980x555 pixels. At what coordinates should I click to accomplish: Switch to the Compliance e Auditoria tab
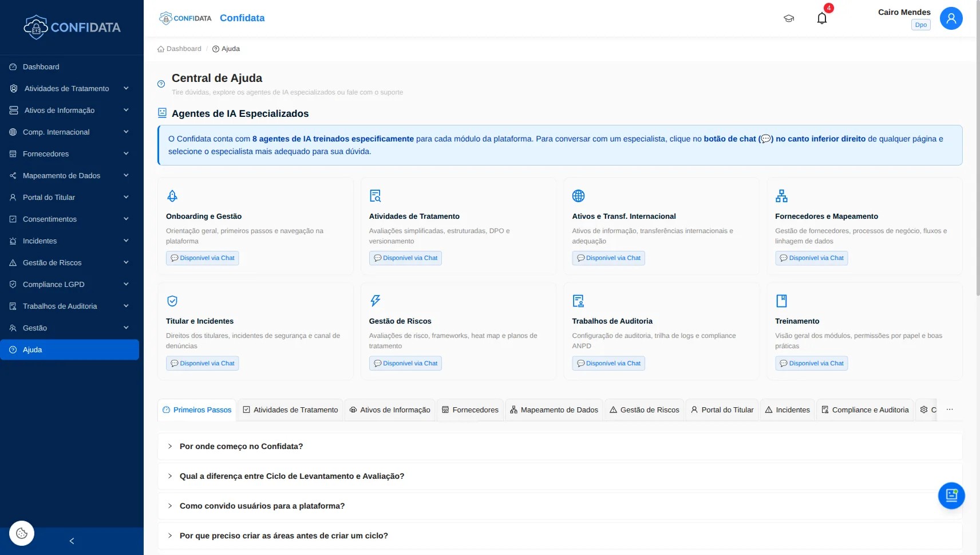click(865, 410)
